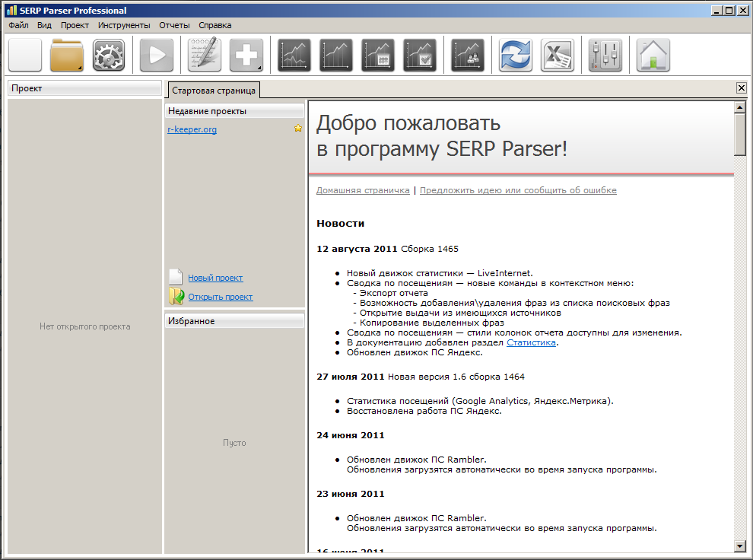Open the Вид menu
The width and height of the screenshot is (753, 560).
[44, 25]
